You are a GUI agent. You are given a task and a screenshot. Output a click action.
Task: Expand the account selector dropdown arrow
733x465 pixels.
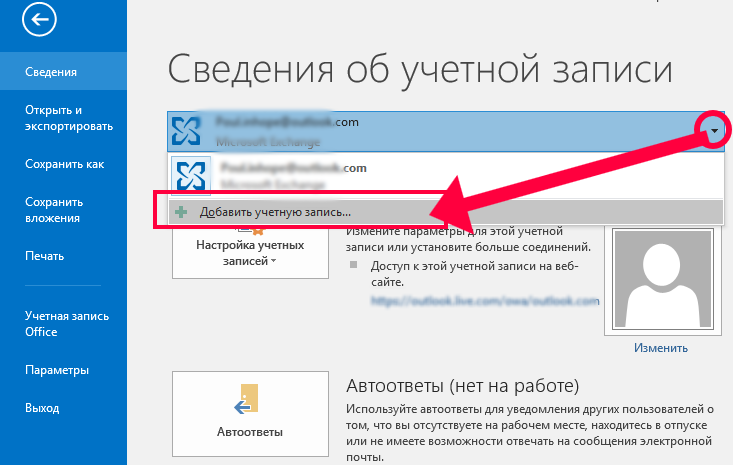pyautogui.click(x=710, y=130)
